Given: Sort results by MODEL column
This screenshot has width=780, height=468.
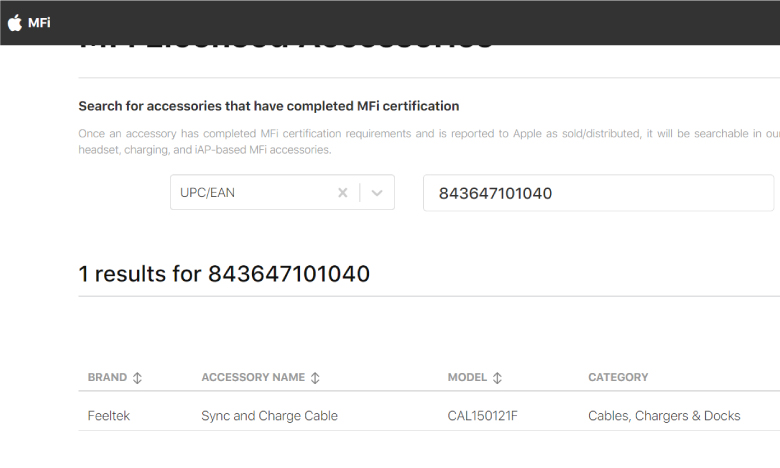Looking at the screenshot, I should [x=475, y=377].
